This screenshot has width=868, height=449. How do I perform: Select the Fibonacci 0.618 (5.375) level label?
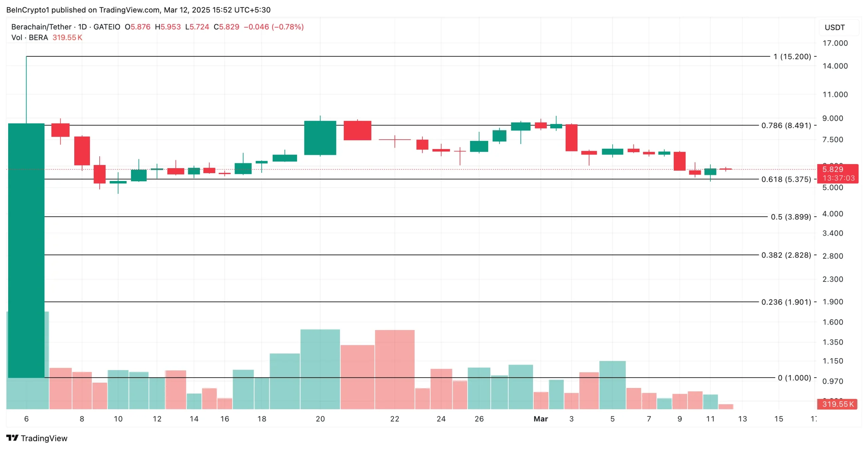click(x=786, y=179)
